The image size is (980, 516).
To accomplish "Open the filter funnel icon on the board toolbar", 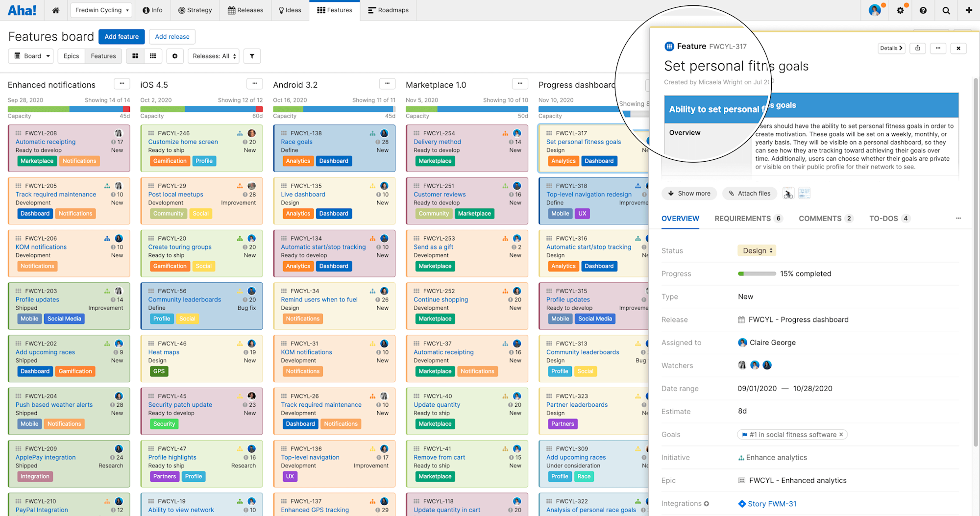I will pos(252,56).
